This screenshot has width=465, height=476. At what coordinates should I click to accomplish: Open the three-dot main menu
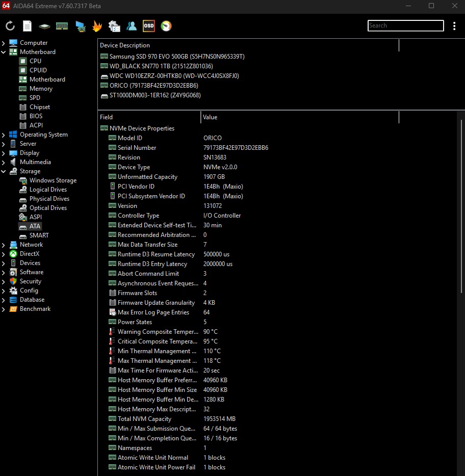click(454, 26)
